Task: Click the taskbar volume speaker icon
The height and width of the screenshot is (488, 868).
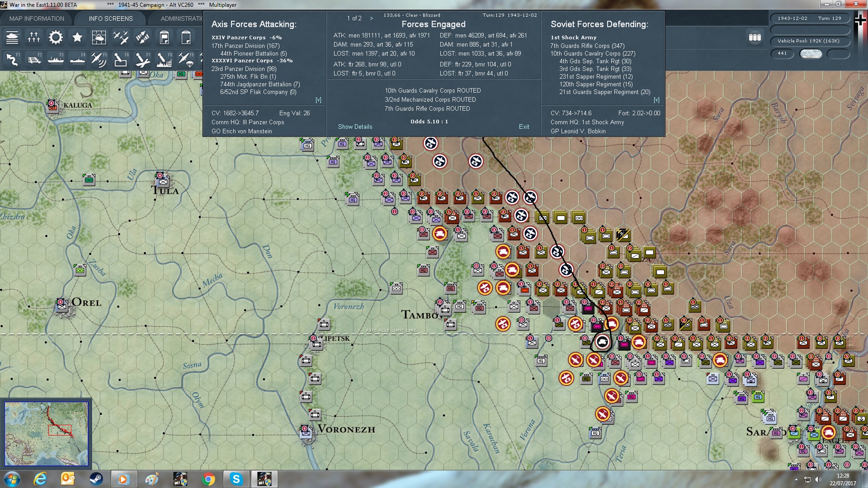Action: [818, 479]
